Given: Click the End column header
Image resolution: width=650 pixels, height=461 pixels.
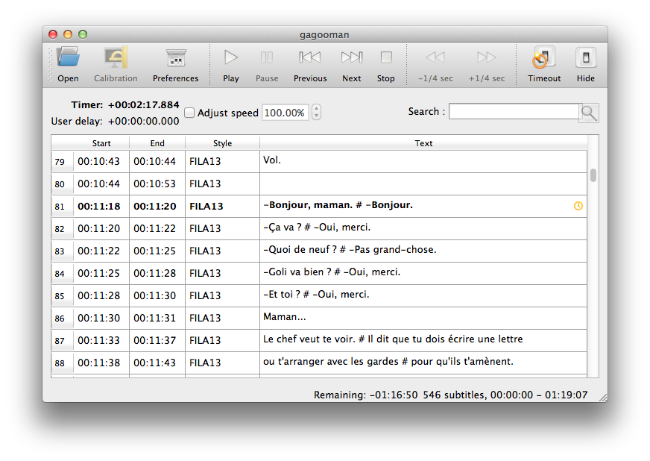Looking at the screenshot, I should coord(158,143).
